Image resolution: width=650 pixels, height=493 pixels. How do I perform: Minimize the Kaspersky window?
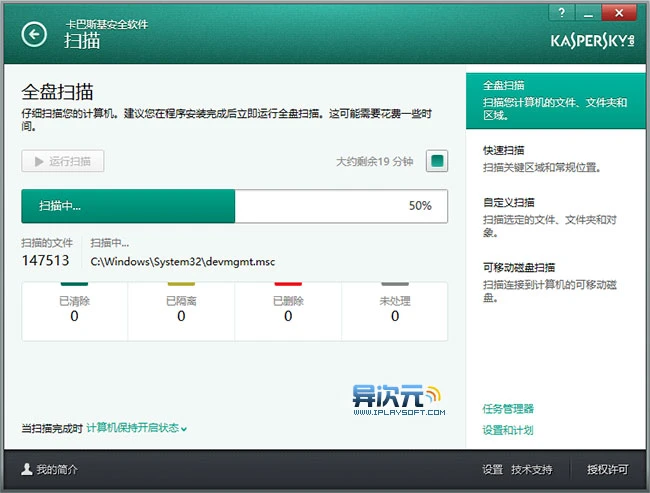click(588, 13)
